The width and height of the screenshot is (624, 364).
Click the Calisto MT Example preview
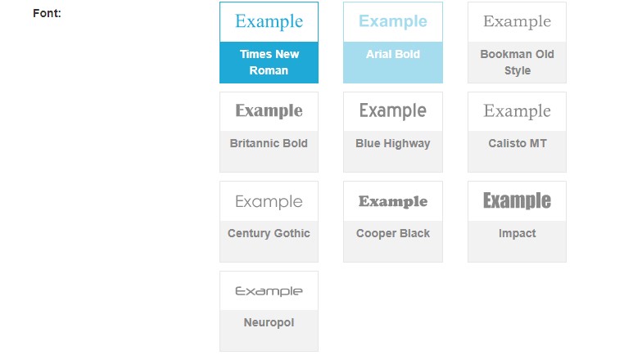(517, 111)
